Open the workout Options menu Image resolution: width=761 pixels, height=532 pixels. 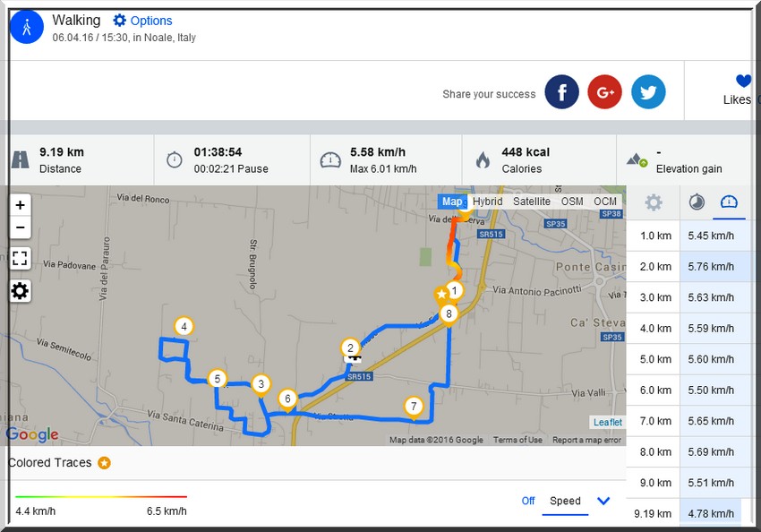[142, 21]
